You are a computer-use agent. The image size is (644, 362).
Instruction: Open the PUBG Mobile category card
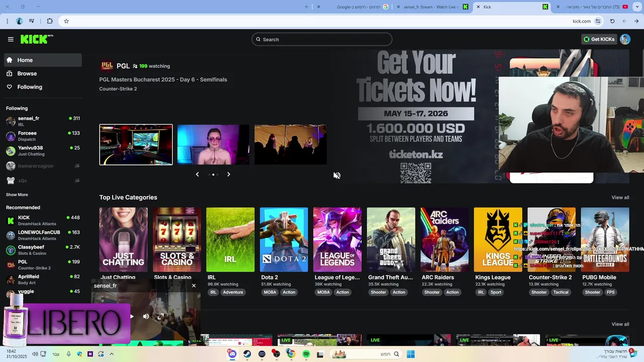point(605,240)
